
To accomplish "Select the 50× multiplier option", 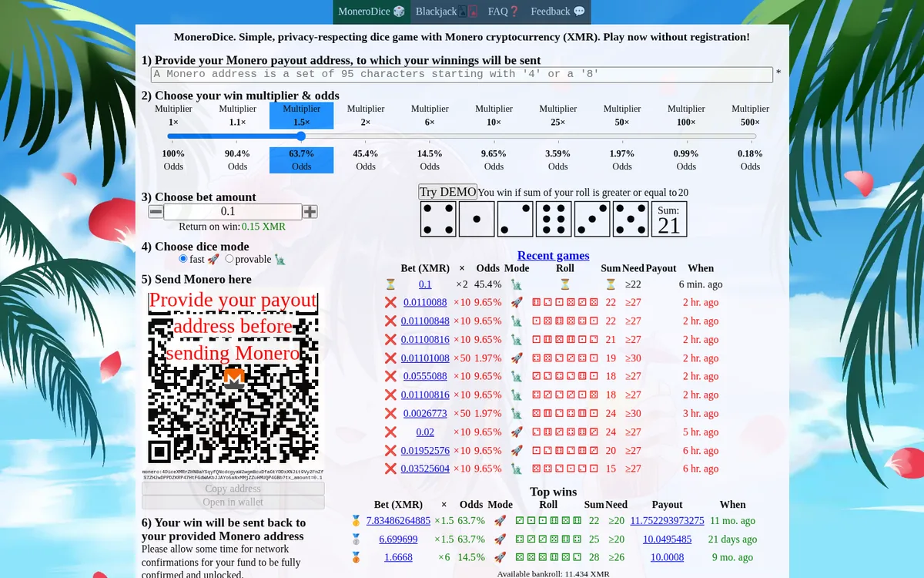I will click(622, 116).
